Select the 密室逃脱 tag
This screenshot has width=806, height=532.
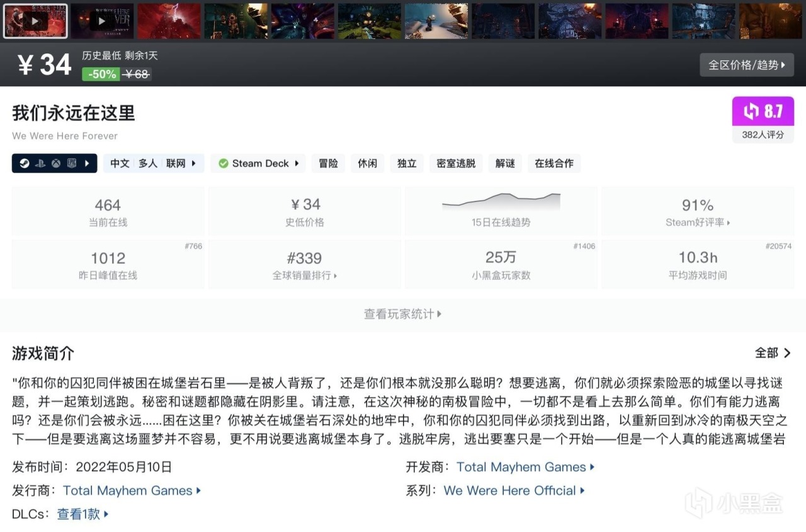tap(457, 163)
